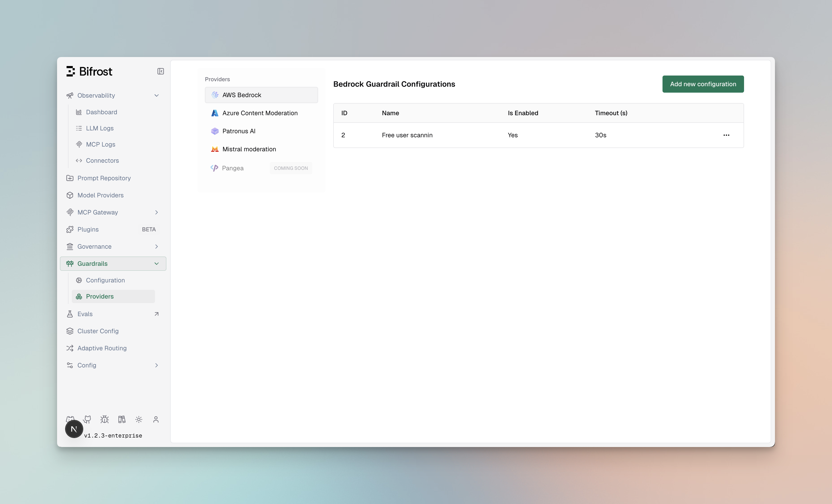The image size is (832, 504).
Task: Open the Discord community icon
Action: point(70,419)
